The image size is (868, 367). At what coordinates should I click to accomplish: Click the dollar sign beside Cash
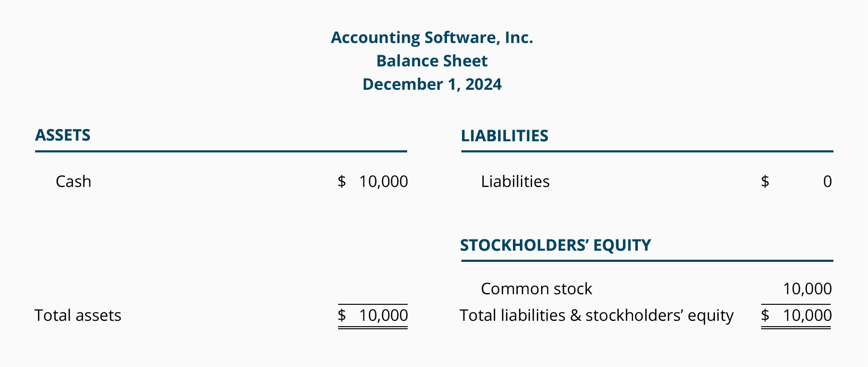coord(342,182)
